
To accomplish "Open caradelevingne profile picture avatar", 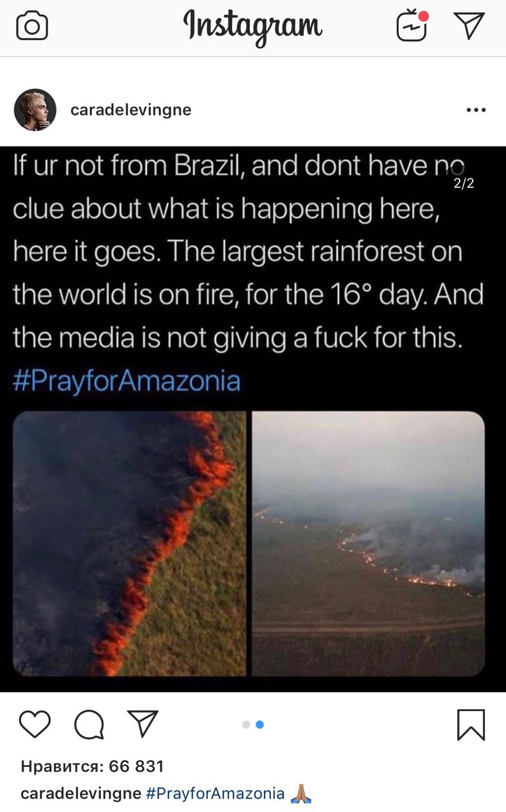I will coord(35,110).
